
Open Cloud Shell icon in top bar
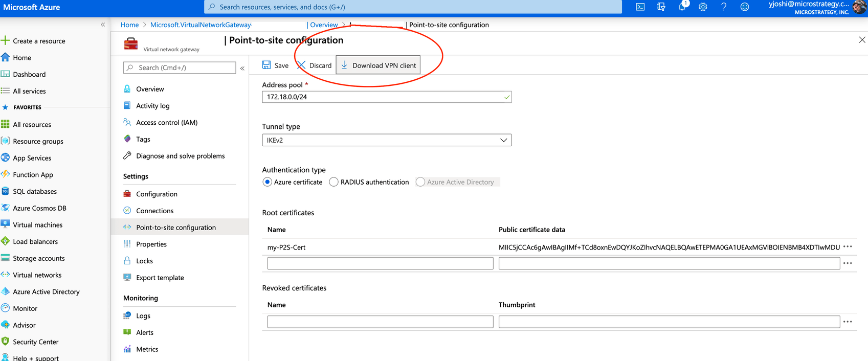(x=640, y=7)
